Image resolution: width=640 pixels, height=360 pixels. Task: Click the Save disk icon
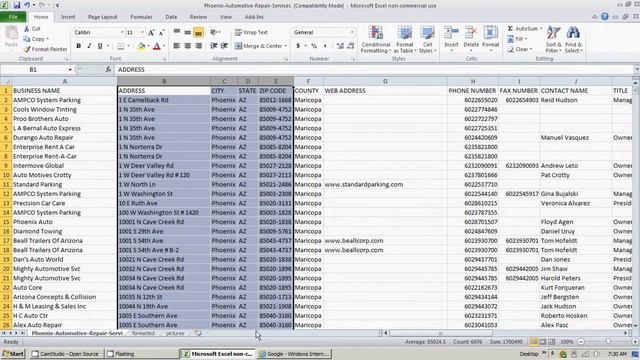[17, 5]
